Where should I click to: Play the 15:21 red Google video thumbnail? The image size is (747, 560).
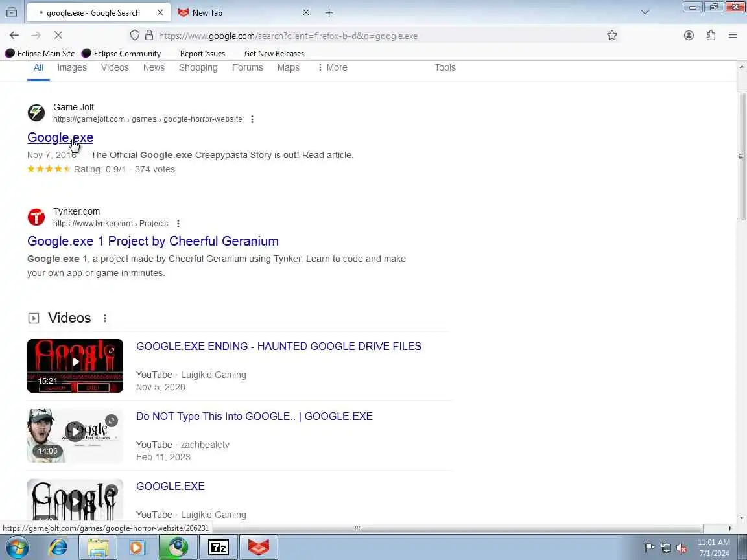tap(75, 366)
